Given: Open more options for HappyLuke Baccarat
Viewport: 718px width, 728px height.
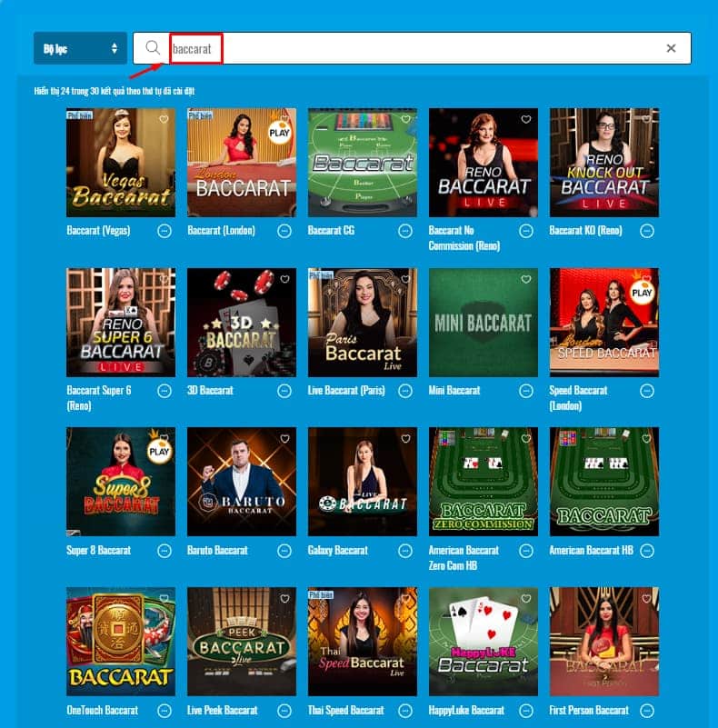Looking at the screenshot, I should tap(525, 711).
